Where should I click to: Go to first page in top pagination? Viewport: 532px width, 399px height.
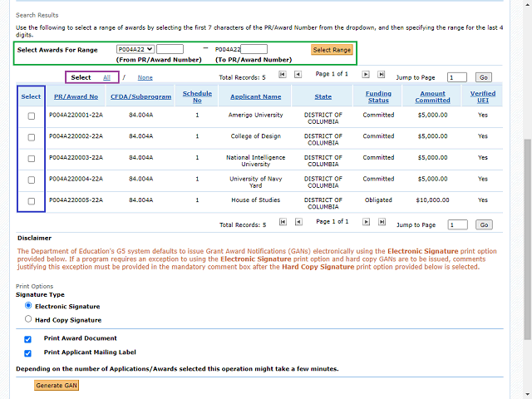click(x=283, y=74)
